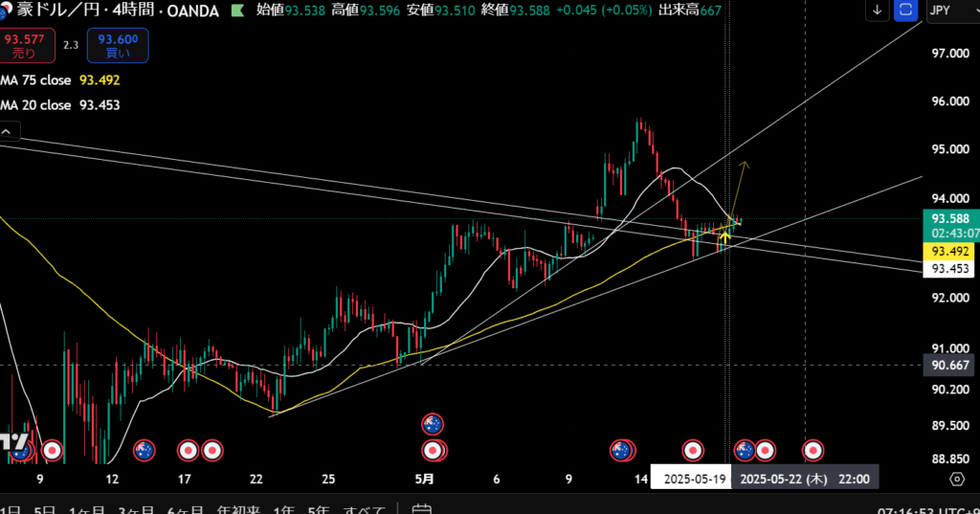The height and width of the screenshot is (514, 980).
Task: Open Japan event marker above 22:00 label
Action: [x=766, y=450]
